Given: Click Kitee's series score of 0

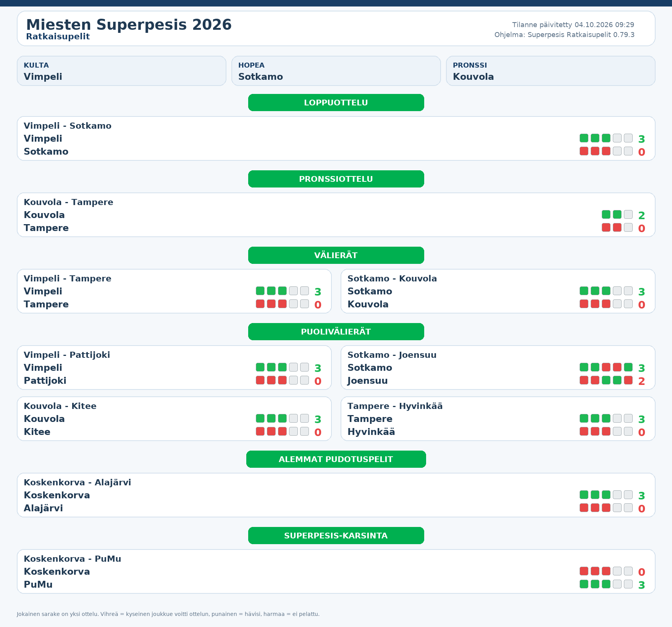Looking at the screenshot, I should 318,432.
